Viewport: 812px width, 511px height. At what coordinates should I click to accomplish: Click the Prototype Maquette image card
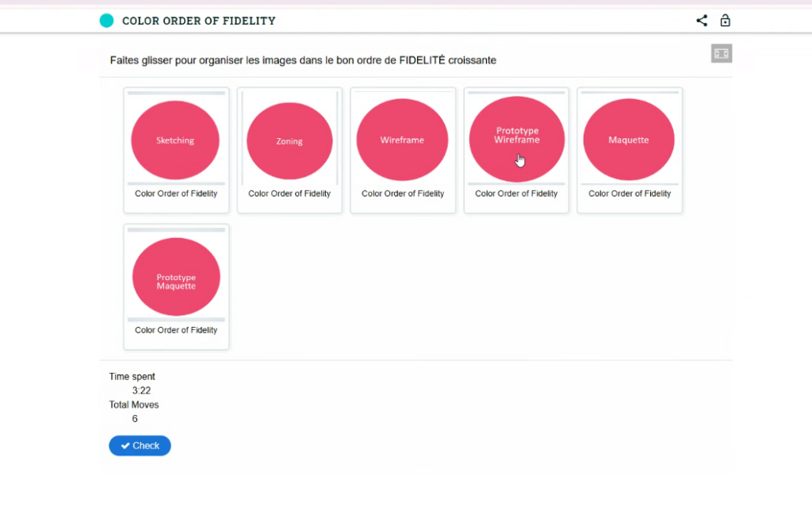pos(176,281)
